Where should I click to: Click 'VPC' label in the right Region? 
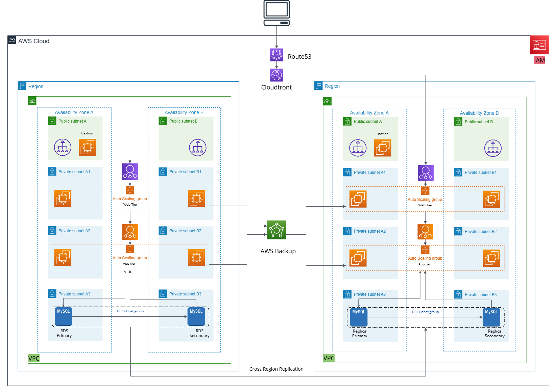(329, 358)
